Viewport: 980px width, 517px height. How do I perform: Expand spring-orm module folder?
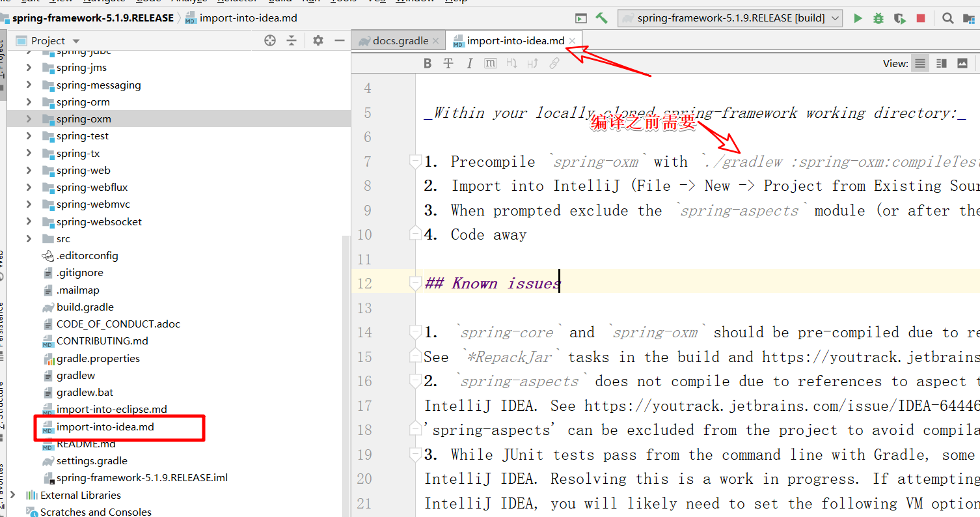point(29,102)
